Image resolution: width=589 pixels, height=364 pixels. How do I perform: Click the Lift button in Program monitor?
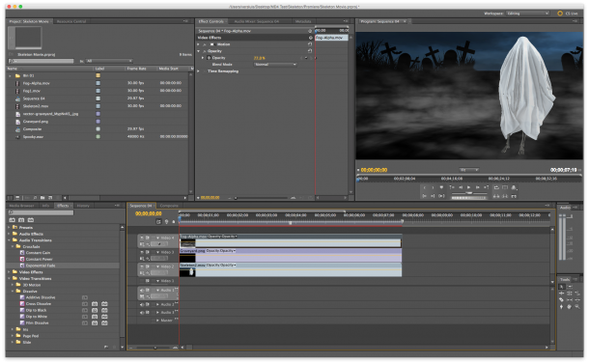point(496,196)
